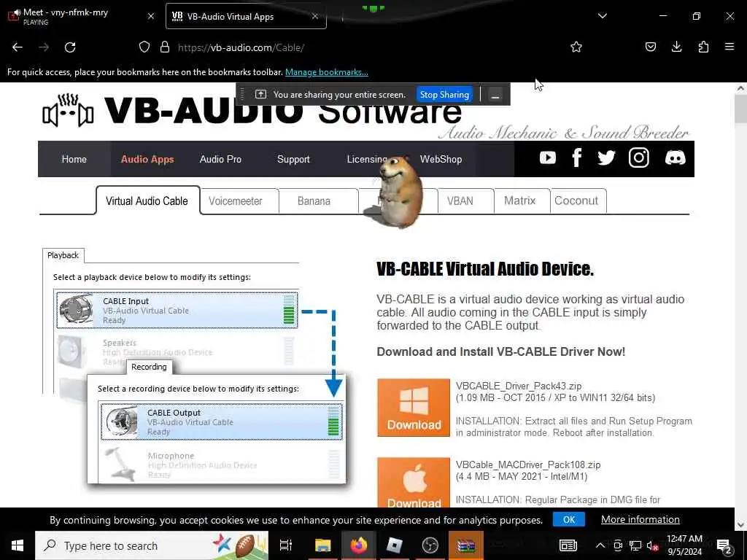Open the Action Center notifications icon
The image size is (747, 560).
pyautogui.click(x=724, y=545)
